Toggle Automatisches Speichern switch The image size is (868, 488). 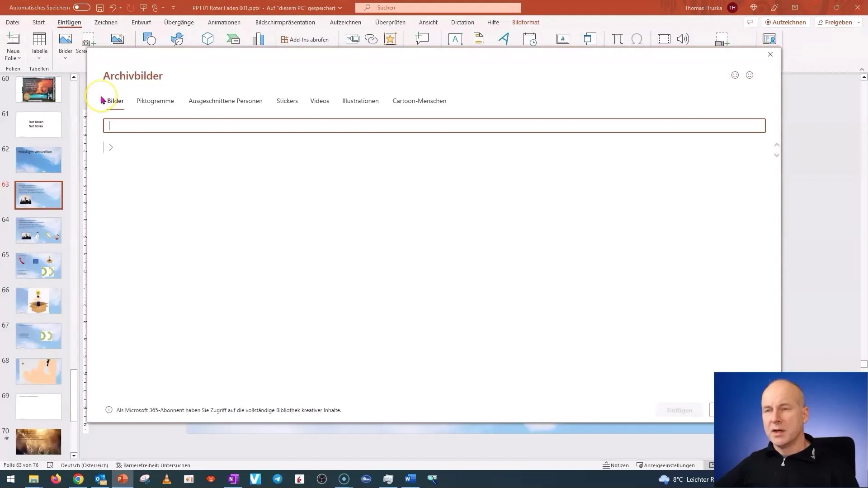(82, 7)
